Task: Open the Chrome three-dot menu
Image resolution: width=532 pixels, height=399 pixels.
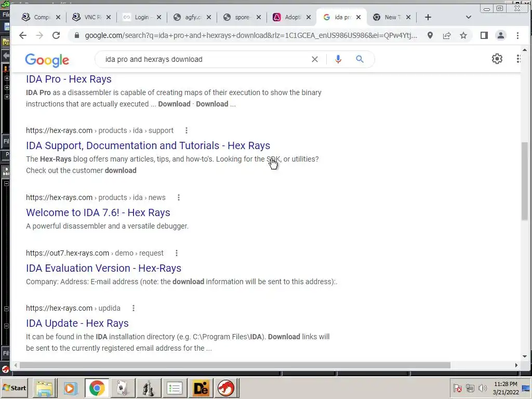Action: (x=517, y=35)
